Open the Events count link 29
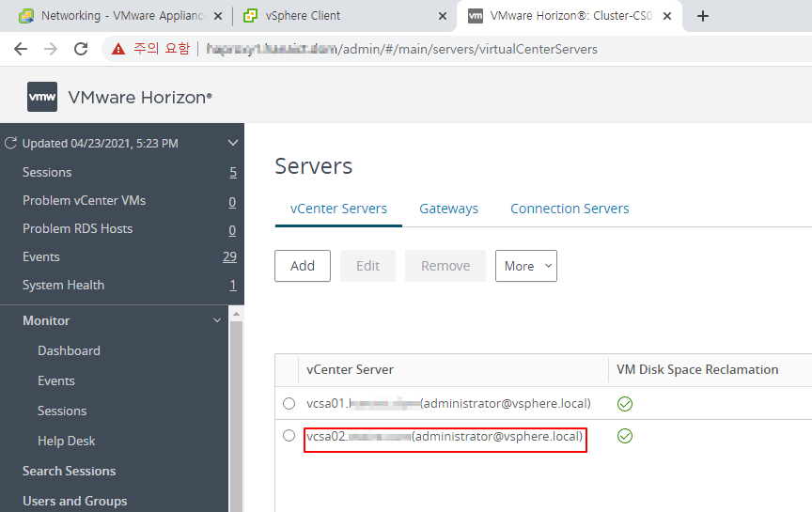The image size is (812, 512). pyautogui.click(x=230, y=256)
